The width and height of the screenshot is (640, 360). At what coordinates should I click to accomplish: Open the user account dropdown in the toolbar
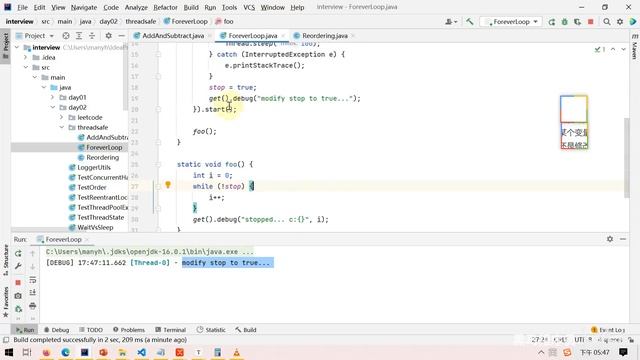point(451,22)
